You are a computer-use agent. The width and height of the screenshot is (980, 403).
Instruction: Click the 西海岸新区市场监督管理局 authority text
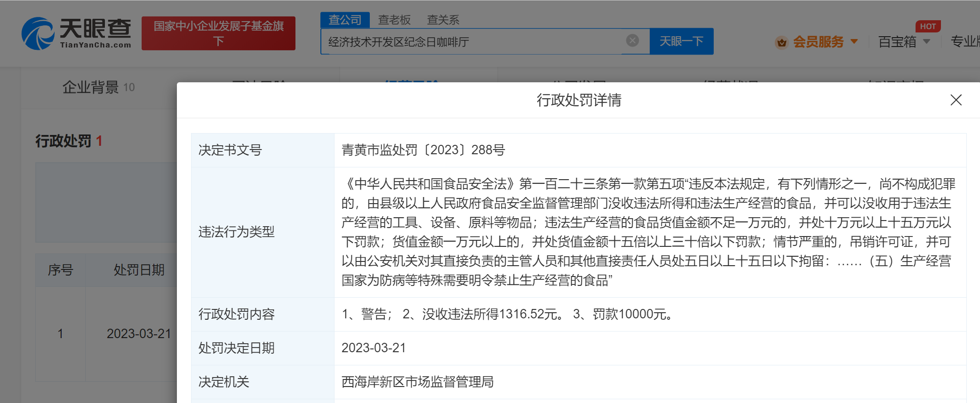417,382
